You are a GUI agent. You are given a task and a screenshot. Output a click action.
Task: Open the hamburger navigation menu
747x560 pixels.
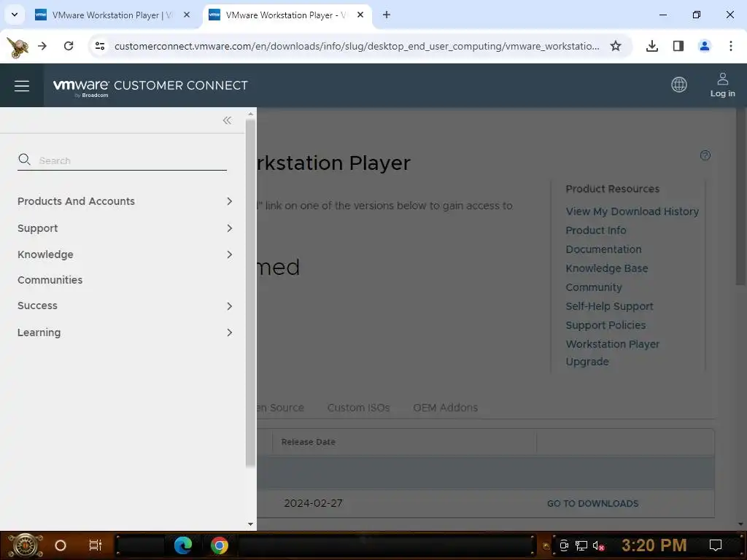22,86
